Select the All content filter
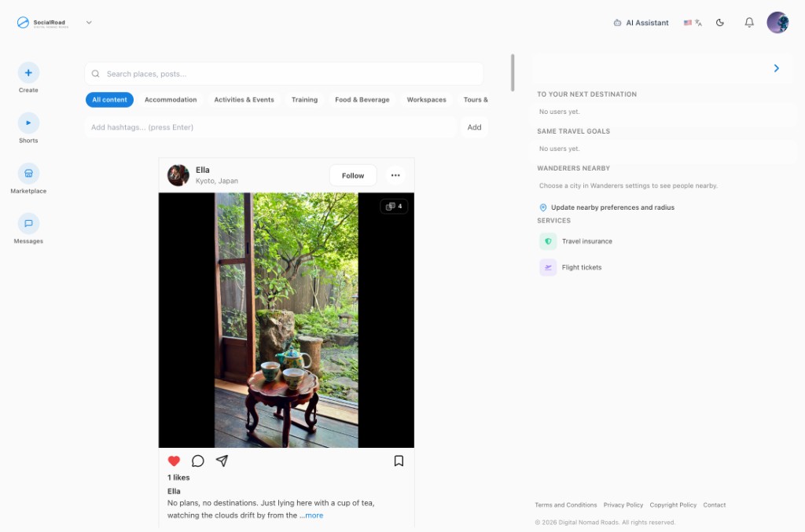Image resolution: width=805 pixels, height=532 pixels. tap(109, 100)
